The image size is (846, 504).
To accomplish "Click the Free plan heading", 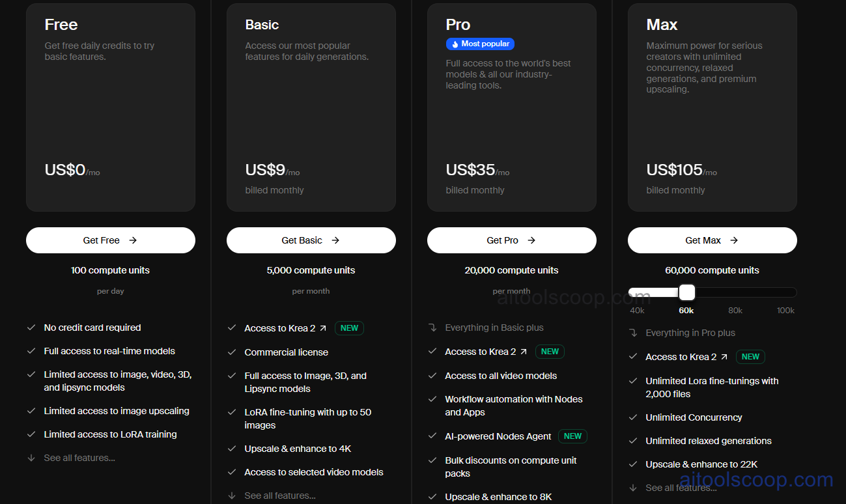I will [61, 25].
